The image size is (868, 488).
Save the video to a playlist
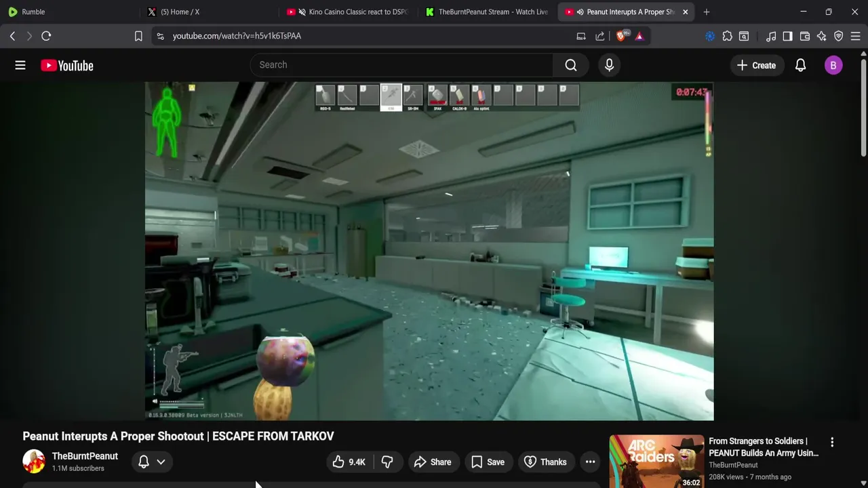coord(488,462)
